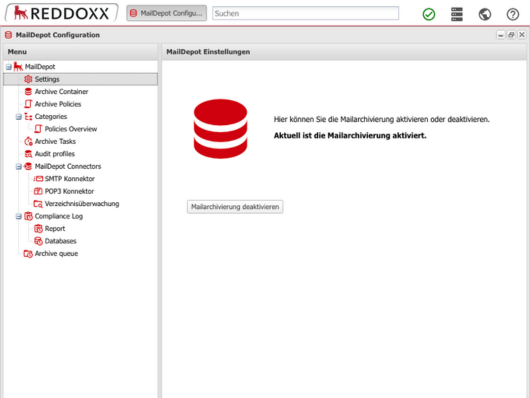Collapse the MailDepot Connectors tree node
This screenshot has width=530, height=398.
click(19, 166)
